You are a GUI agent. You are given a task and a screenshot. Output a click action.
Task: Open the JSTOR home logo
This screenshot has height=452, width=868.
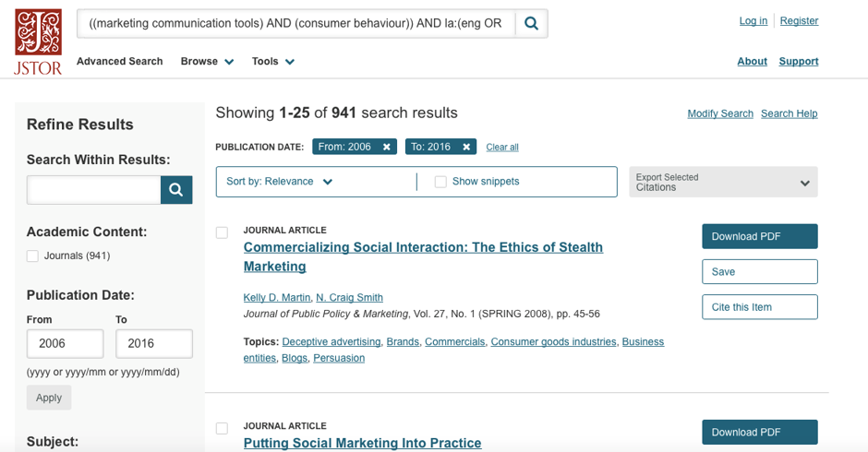pos(38,42)
